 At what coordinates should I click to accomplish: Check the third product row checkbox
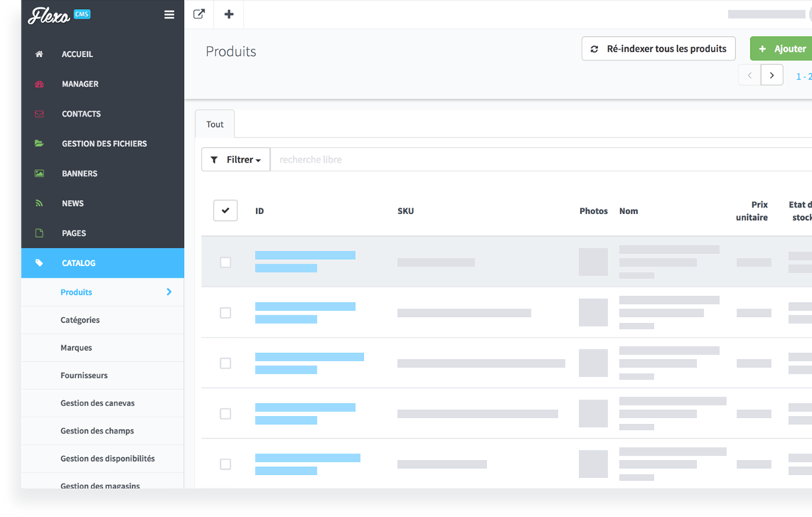[x=225, y=363]
